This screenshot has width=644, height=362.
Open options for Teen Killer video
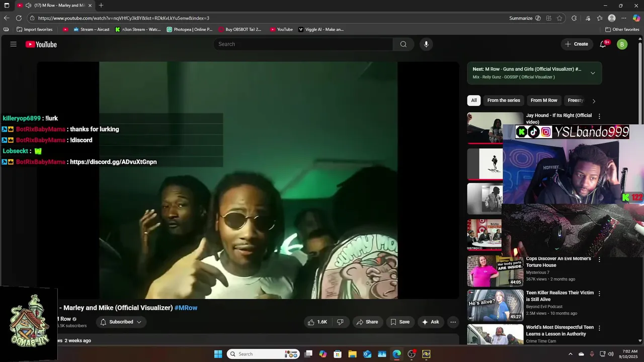point(599,293)
